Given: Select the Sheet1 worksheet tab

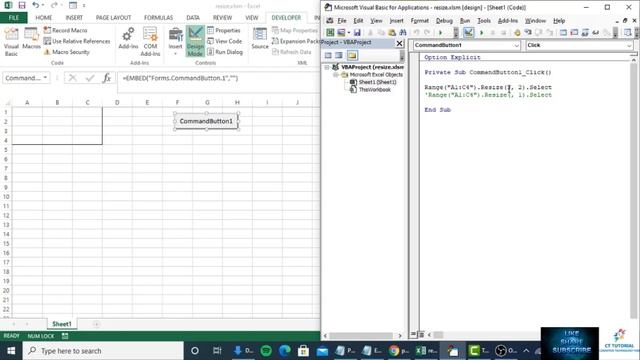Looking at the screenshot, I should 62,324.
